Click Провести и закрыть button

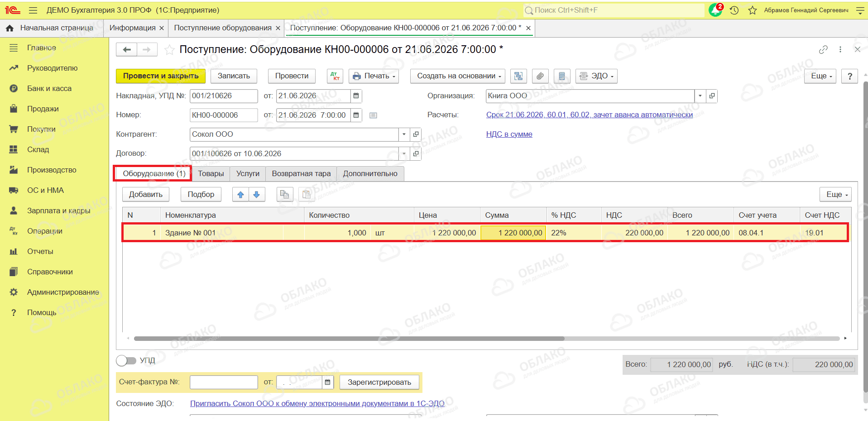[161, 76]
